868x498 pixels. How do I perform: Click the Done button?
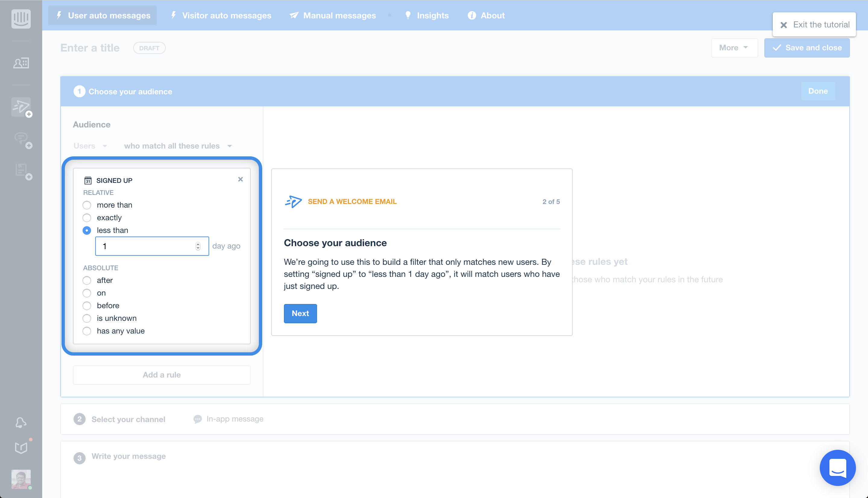(818, 91)
